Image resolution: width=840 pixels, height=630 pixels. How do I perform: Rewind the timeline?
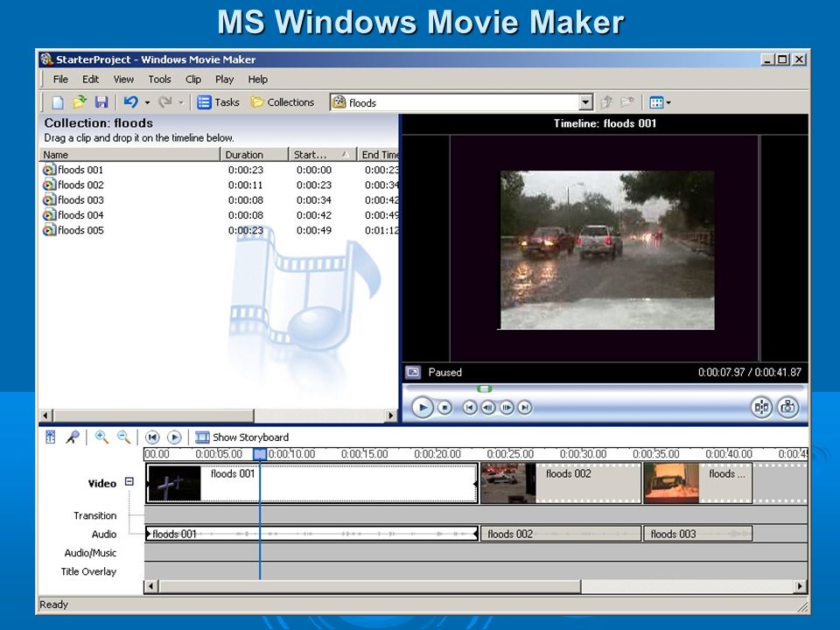[152, 437]
